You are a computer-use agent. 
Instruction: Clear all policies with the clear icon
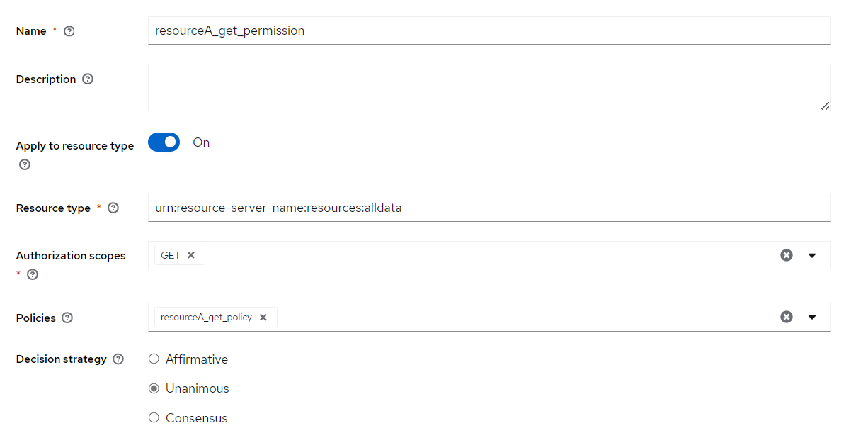coord(787,317)
